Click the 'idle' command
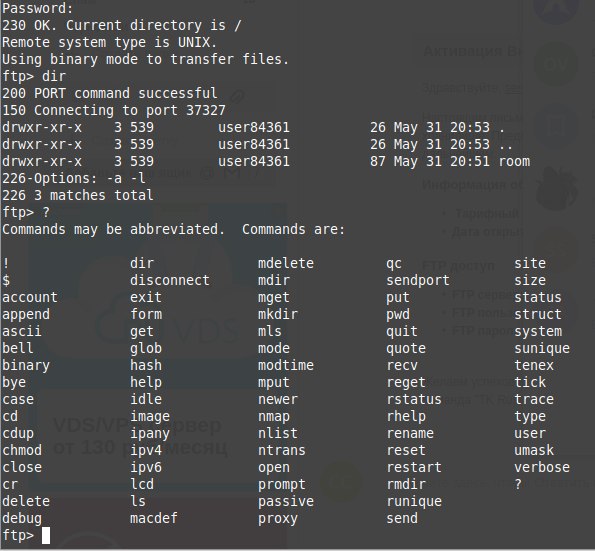Viewport: 595px width, 551px height. coord(146,399)
